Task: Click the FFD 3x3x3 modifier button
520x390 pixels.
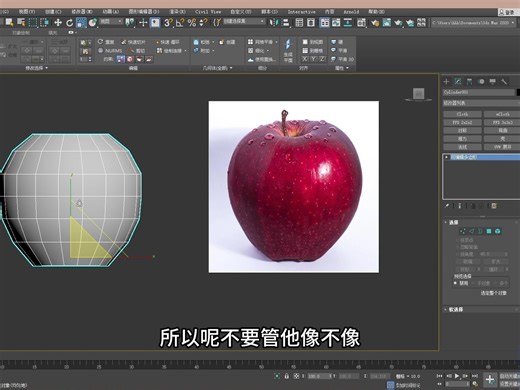Action: click(x=502, y=122)
